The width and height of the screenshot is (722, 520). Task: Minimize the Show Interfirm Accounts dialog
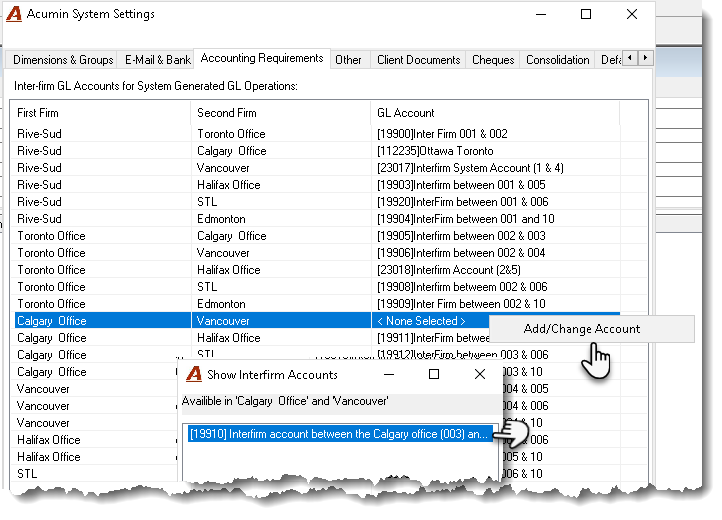[389, 374]
